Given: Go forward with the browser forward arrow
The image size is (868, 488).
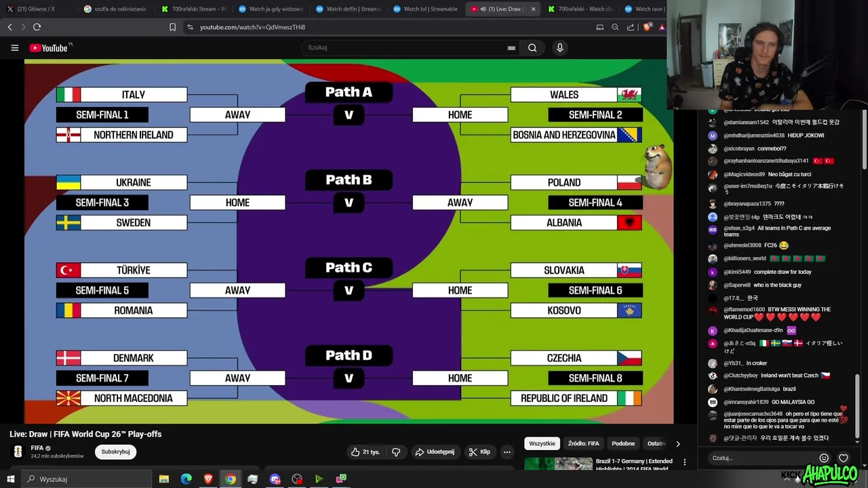Looking at the screenshot, I should [x=22, y=27].
